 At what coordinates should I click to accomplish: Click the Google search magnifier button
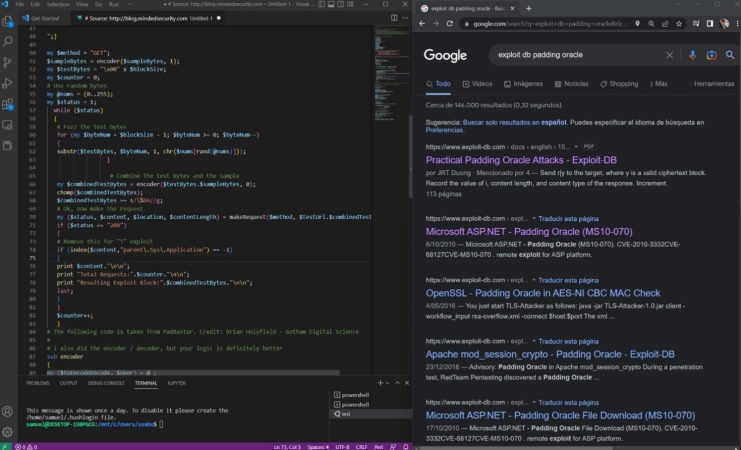click(732, 55)
